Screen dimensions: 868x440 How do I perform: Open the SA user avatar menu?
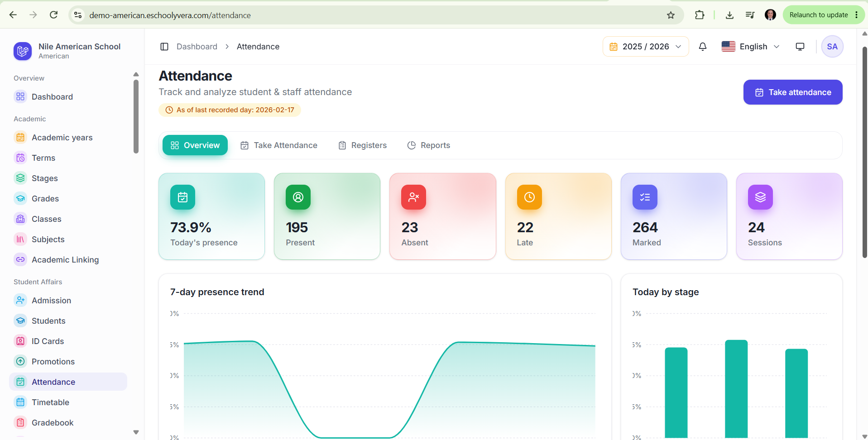tap(832, 47)
